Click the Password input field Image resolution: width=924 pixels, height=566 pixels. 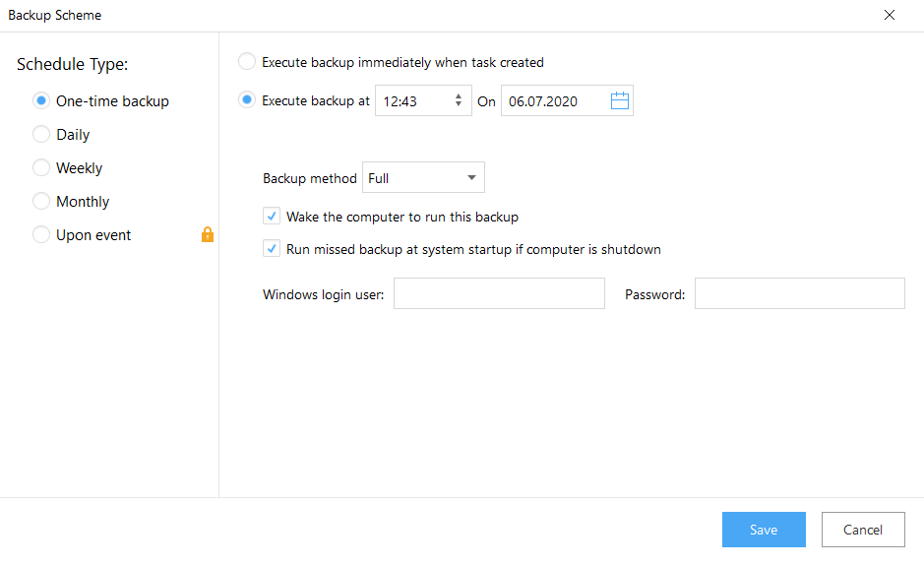click(x=799, y=293)
